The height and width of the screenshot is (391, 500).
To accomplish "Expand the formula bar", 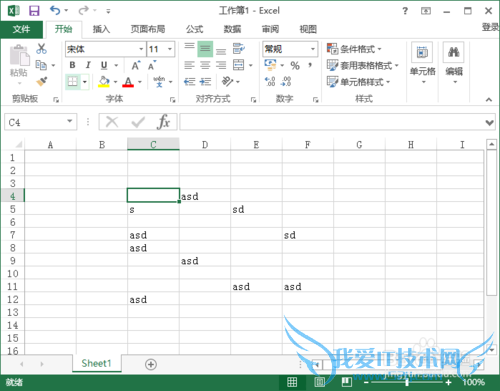I will [489, 122].
